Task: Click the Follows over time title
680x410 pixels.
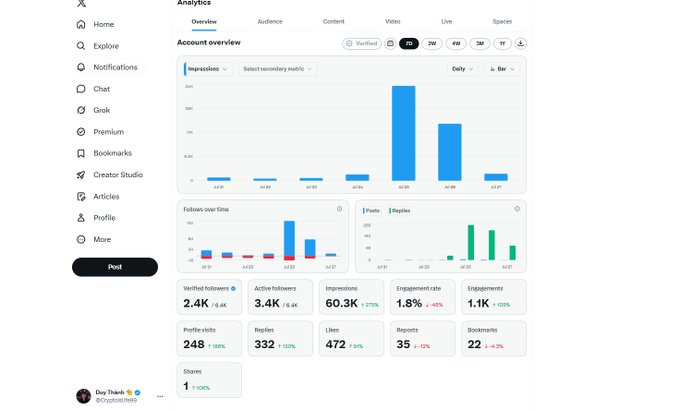Action: [x=206, y=209]
